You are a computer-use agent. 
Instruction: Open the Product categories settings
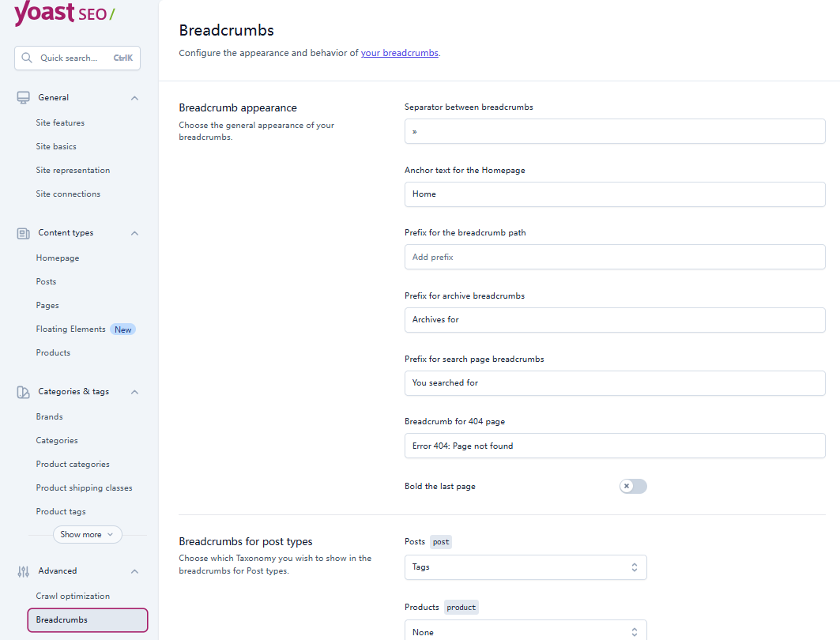[73, 465]
